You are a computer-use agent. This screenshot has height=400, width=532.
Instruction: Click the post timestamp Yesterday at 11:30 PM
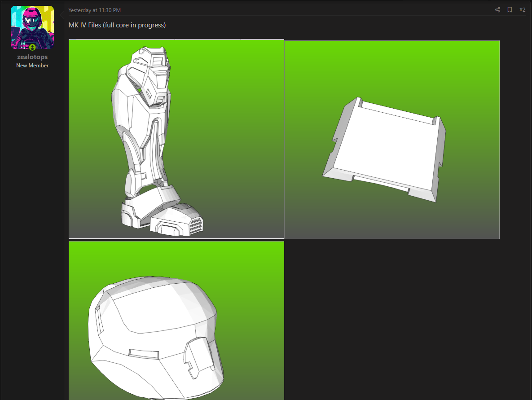tap(94, 10)
